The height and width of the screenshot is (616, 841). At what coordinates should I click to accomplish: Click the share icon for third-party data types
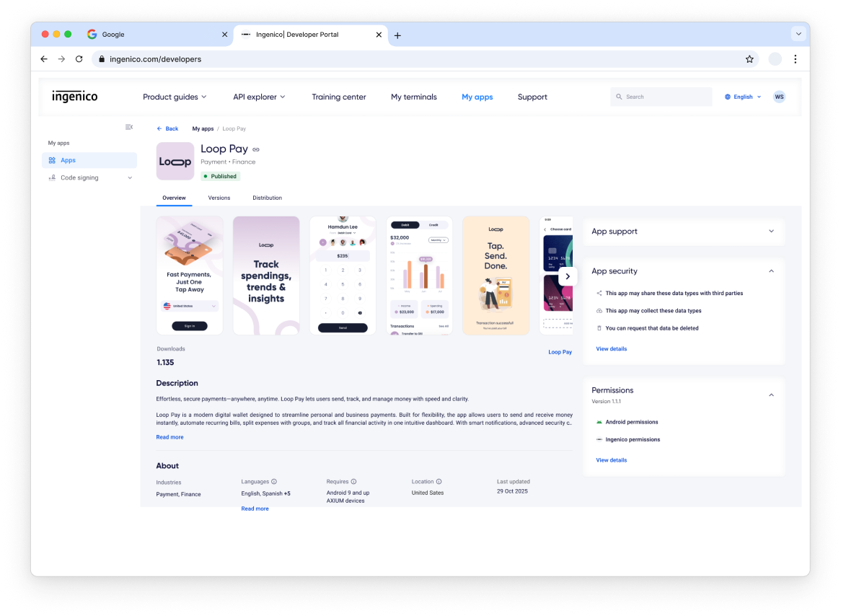[599, 293]
